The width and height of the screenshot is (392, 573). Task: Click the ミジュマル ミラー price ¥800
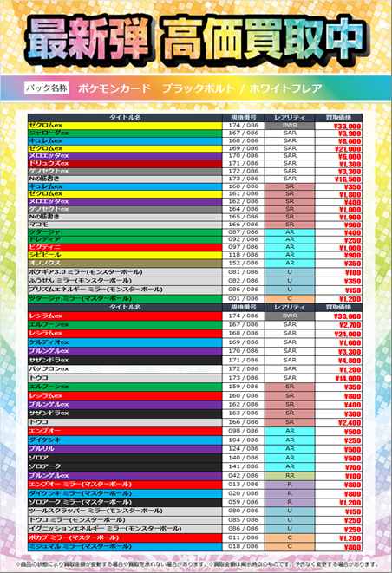[x=338, y=547]
